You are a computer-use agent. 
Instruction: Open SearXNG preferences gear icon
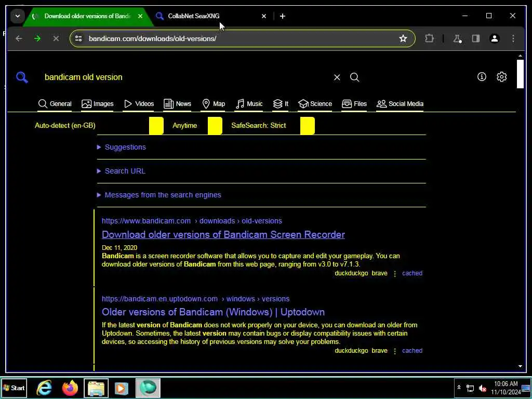point(502,77)
